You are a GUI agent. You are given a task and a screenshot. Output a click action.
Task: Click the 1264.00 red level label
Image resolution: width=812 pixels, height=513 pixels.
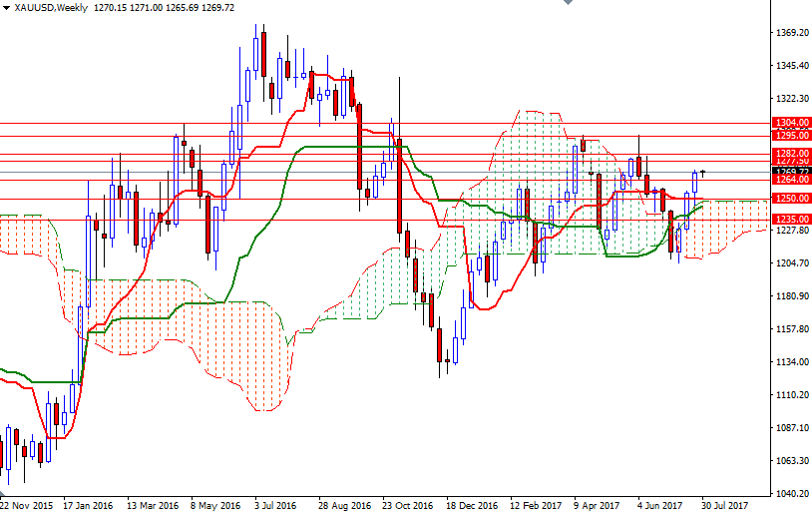(x=791, y=180)
